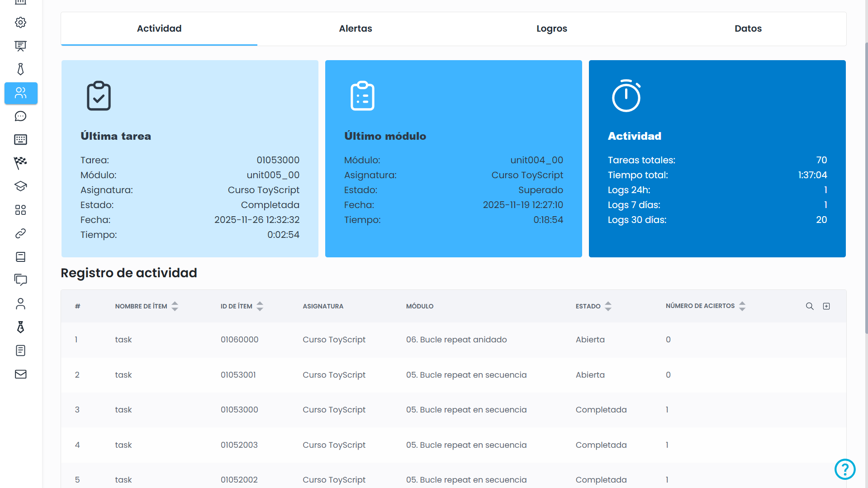Viewport: 868px width, 488px height.
Task: Open the checkered flags sidebar icon
Action: (21, 163)
